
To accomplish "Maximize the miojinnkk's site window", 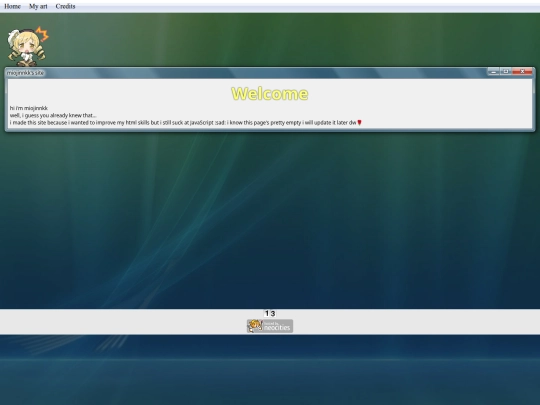I will coord(506,71).
